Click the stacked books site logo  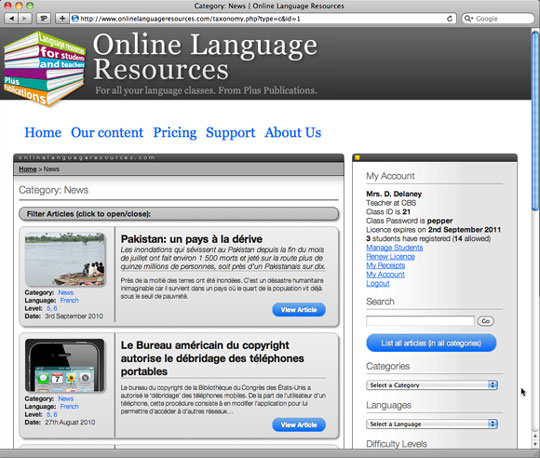pyautogui.click(x=44, y=69)
